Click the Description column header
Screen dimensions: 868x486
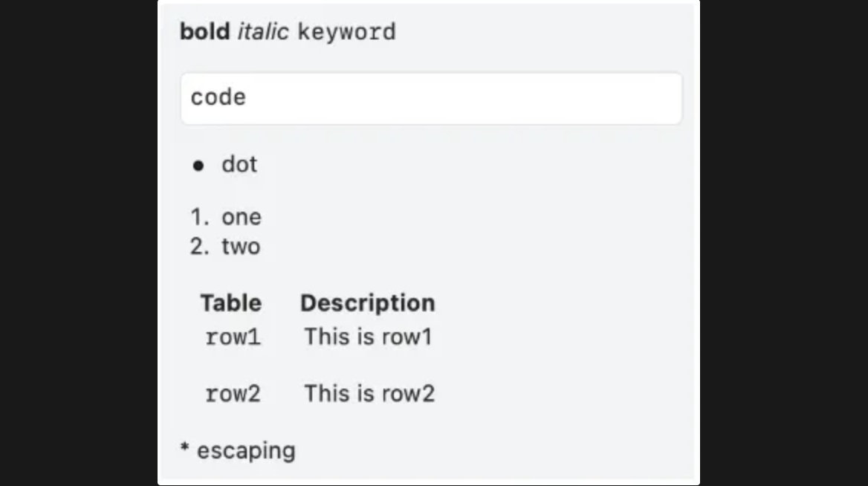[367, 303]
